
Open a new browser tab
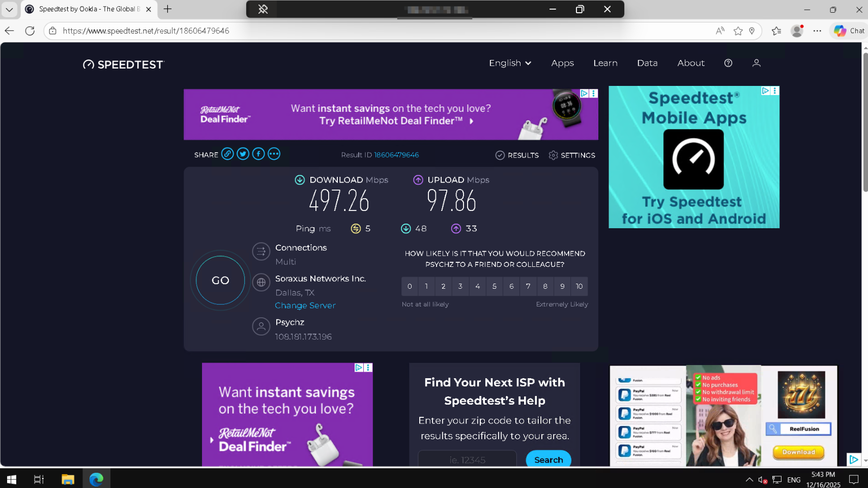point(167,9)
